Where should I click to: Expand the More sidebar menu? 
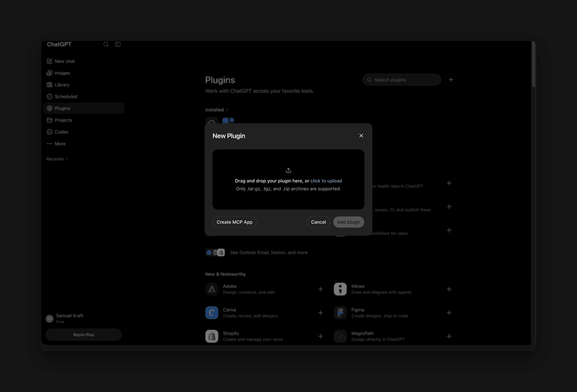point(84,144)
